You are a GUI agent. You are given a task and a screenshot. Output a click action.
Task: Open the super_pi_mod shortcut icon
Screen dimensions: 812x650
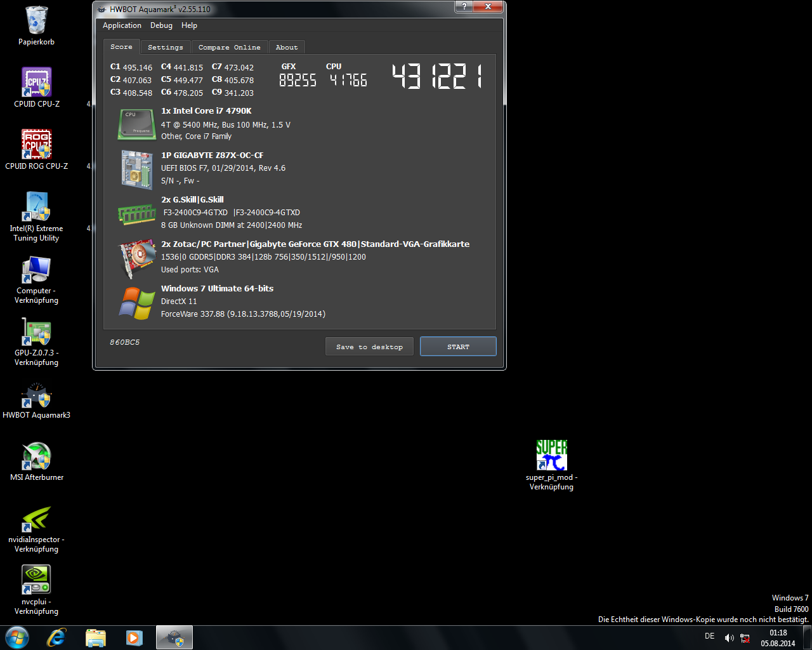pyautogui.click(x=551, y=455)
